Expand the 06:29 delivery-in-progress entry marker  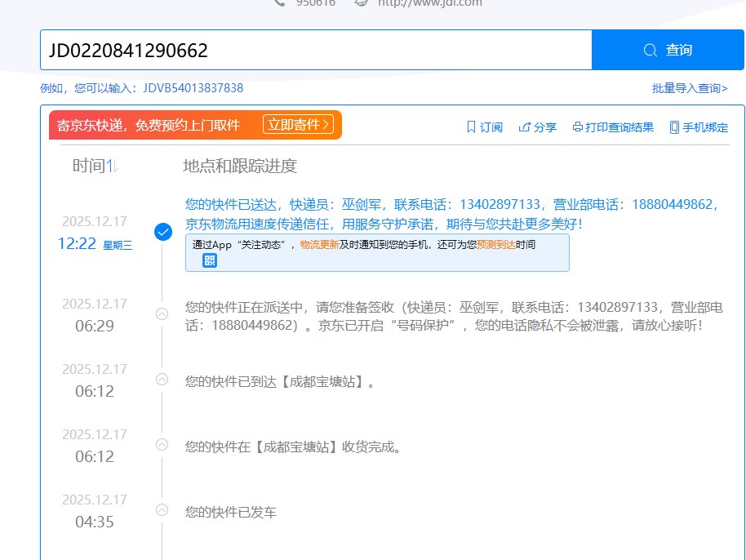(162, 313)
